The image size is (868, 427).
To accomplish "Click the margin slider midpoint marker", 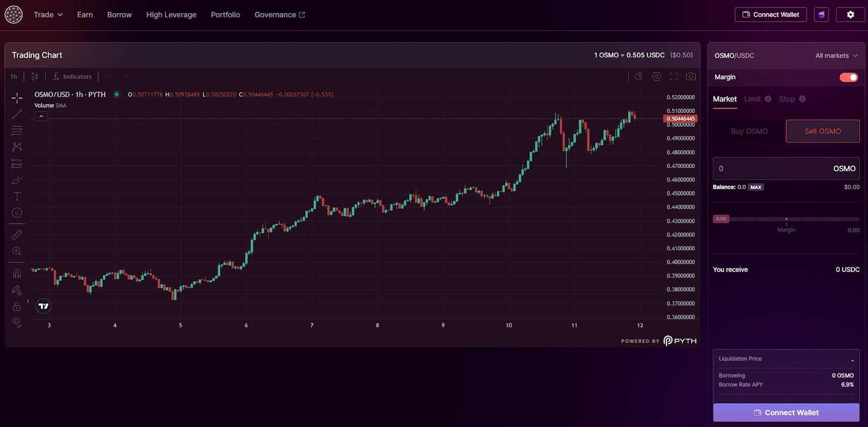I will tap(786, 219).
